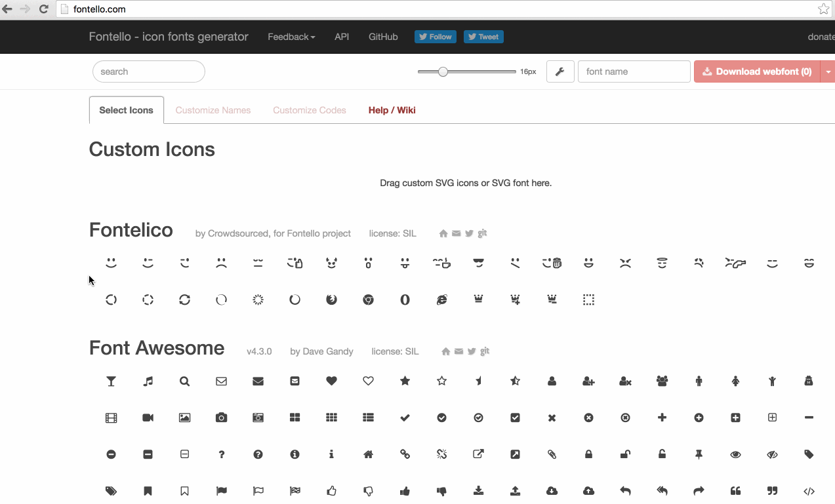Select the Chrome browser icon in Fontelico
The width and height of the screenshot is (835, 504).
tap(369, 300)
